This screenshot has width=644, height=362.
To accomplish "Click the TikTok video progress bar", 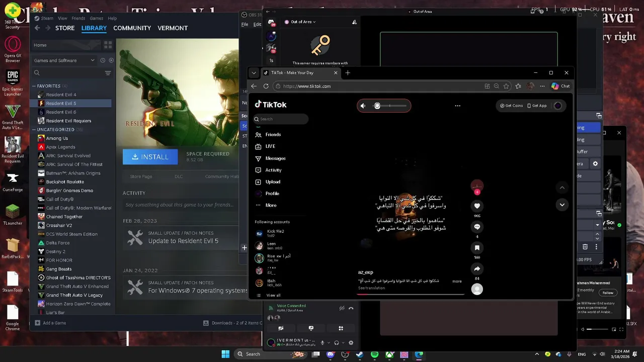I will pos(410,294).
